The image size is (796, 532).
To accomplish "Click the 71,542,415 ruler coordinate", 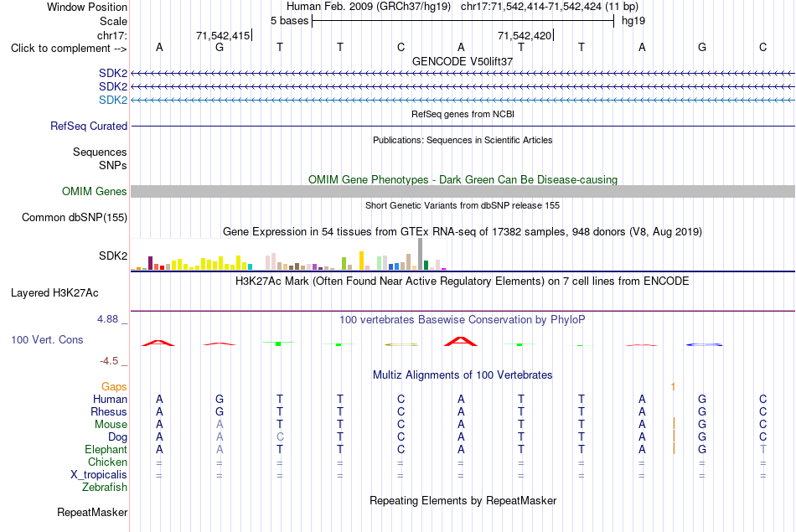I will coord(223,35).
